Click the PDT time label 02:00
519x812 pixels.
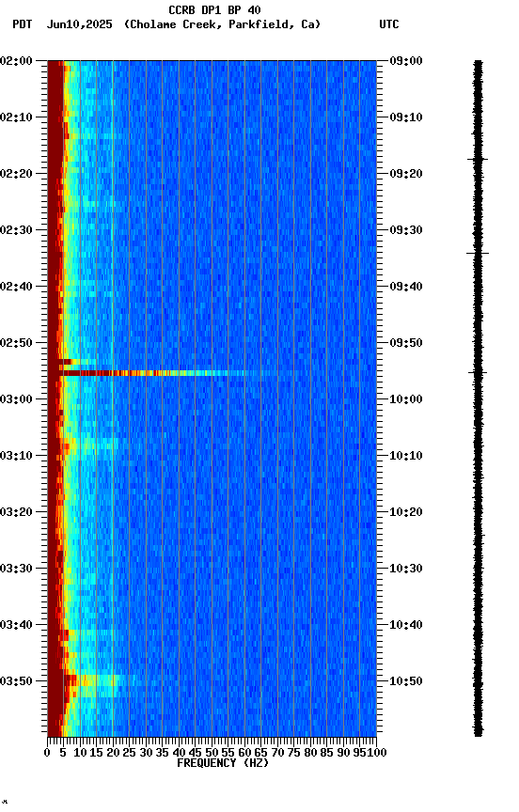coord(16,61)
